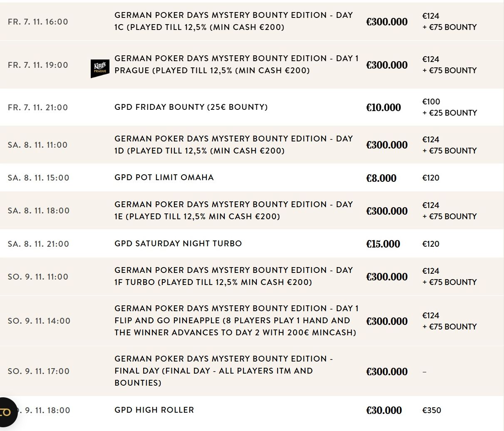This screenshot has width=504, height=431.
Task: Click the €100 + €25 Bounty buy-in
Action: [449, 107]
